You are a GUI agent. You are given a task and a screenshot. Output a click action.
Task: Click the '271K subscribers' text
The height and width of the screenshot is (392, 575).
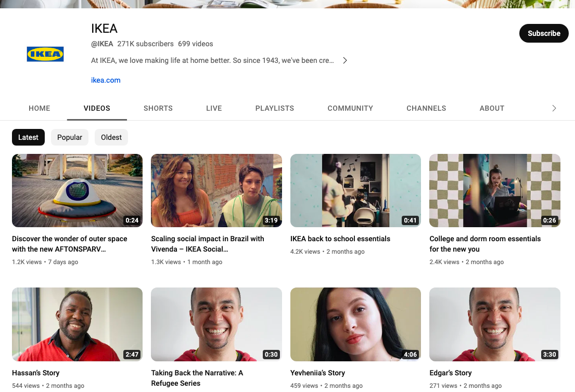[146, 44]
